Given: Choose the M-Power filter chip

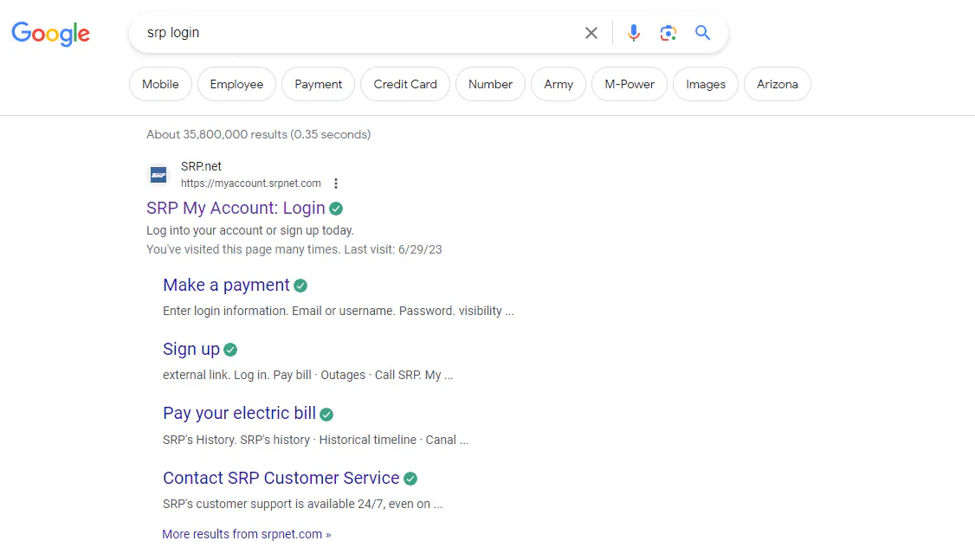Looking at the screenshot, I should [x=630, y=84].
